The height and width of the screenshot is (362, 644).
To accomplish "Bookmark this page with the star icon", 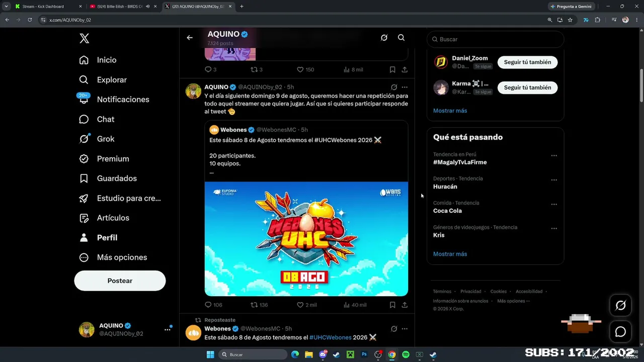I will (570, 20).
